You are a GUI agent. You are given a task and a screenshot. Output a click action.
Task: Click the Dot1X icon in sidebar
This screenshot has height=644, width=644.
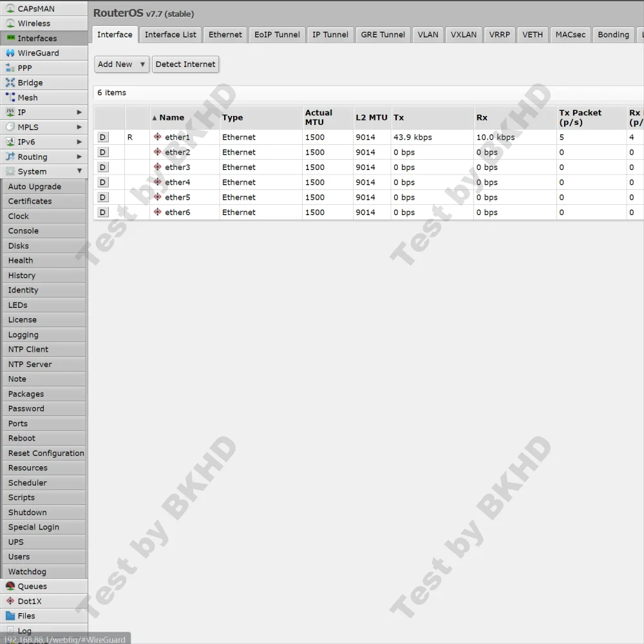(10, 601)
